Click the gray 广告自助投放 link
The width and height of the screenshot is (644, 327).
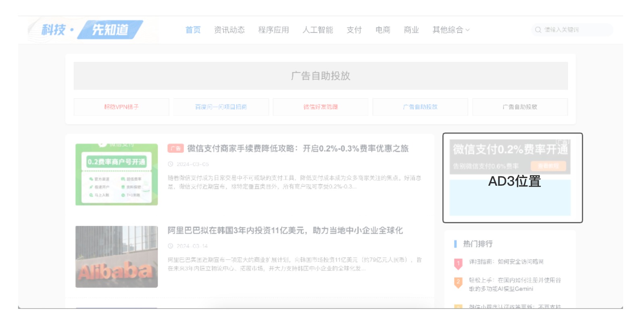[x=520, y=107]
